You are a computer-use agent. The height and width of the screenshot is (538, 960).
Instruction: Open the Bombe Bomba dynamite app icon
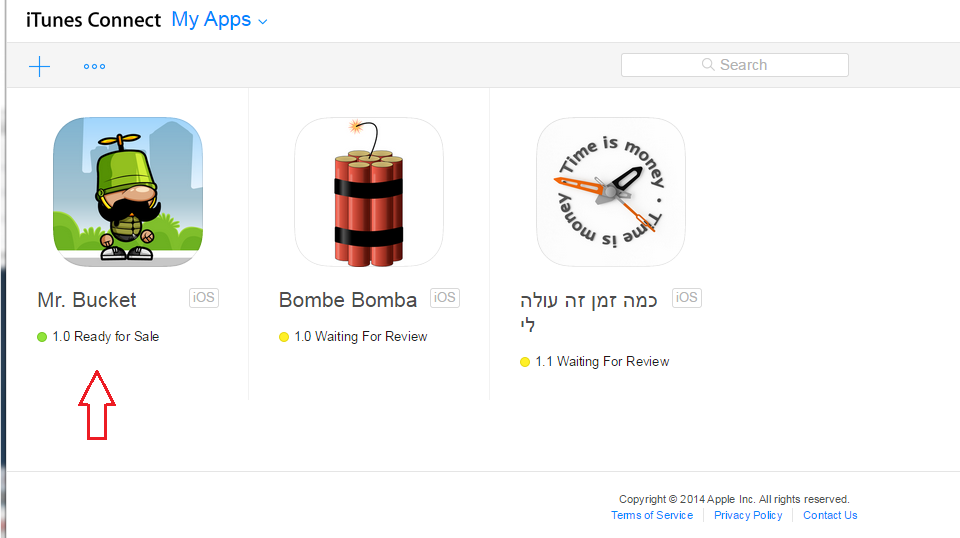coord(369,192)
